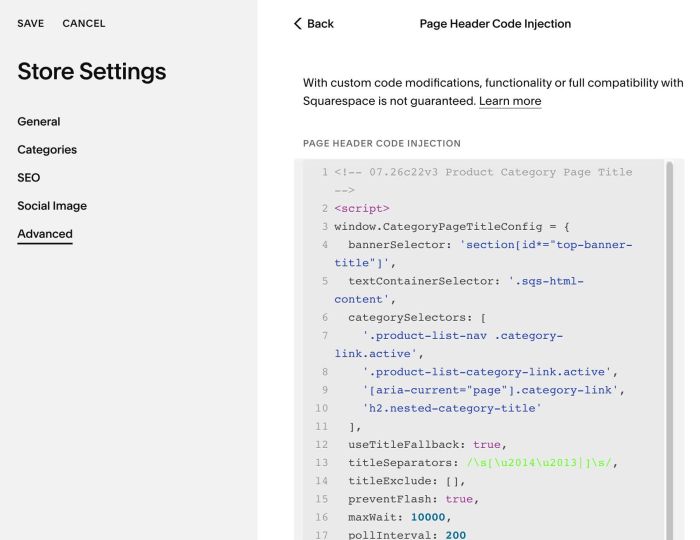Cancel the store settings changes
The width and height of the screenshot is (700, 540).
pyautogui.click(x=84, y=24)
